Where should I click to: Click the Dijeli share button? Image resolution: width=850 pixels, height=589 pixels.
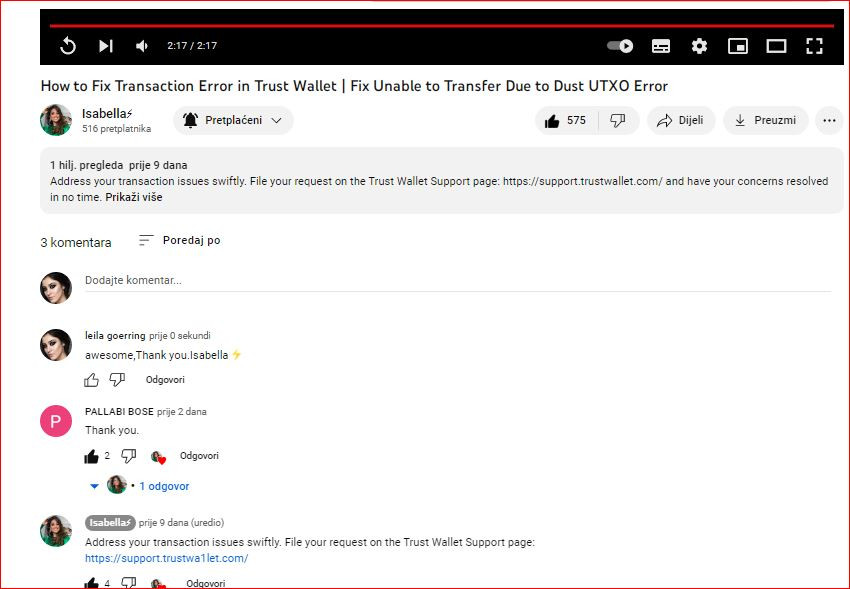[681, 120]
